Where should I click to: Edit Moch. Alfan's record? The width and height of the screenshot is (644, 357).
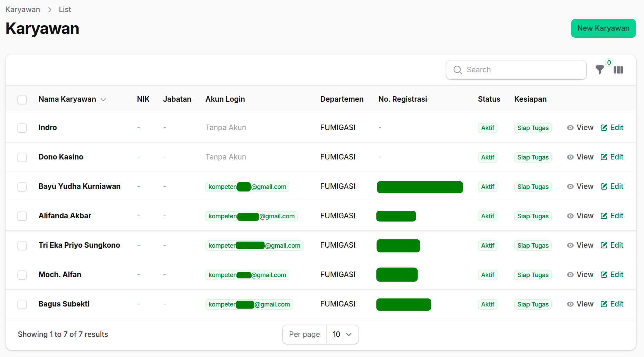[612, 275]
